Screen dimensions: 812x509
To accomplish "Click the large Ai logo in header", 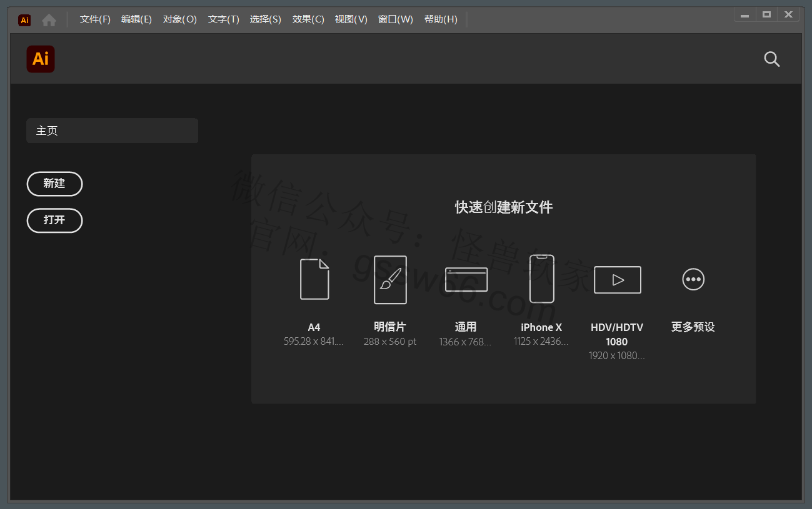I will (41, 59).
